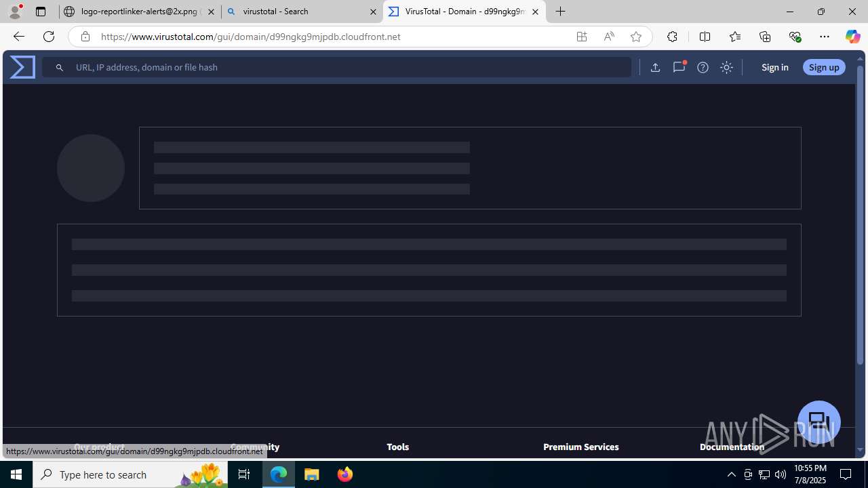This screenshot has width=868, height=488.
Task: Click the app available install icon
Action: [582, 37]
